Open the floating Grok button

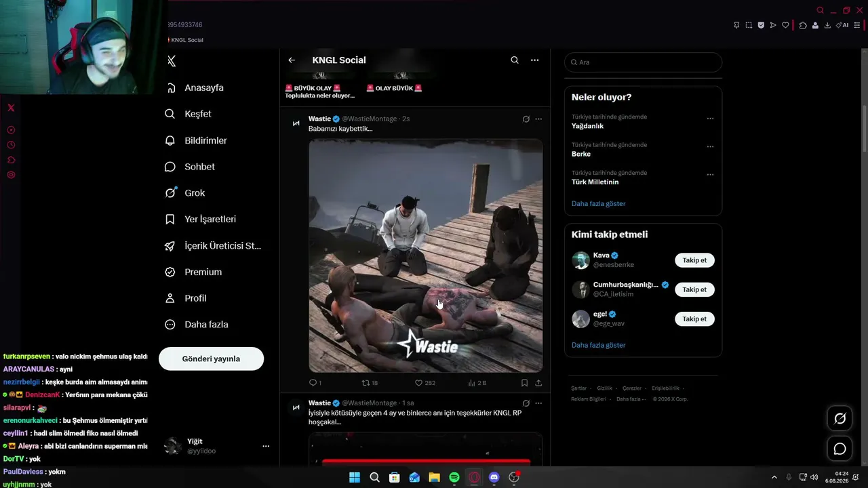840,418
